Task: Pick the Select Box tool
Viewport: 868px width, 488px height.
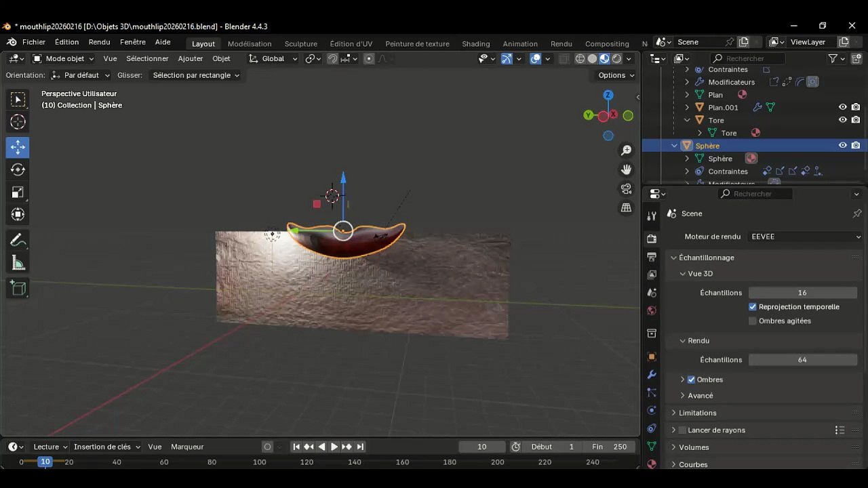Action: click(18, 100)
